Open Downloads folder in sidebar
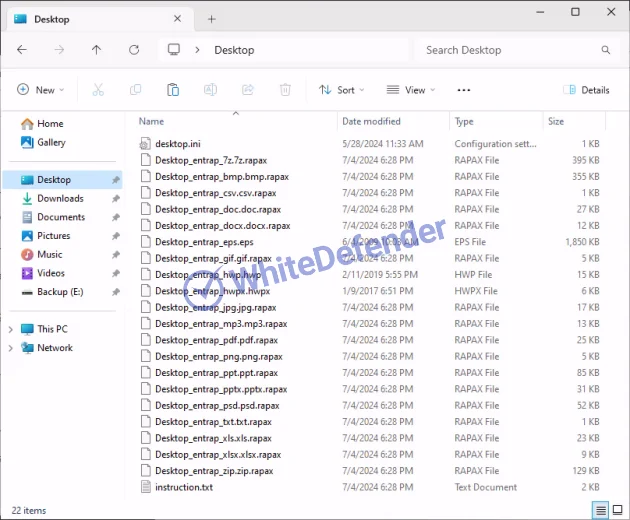The width and height of the screenshot is (630, 520). pyautogui.click(x=60, y=198)
